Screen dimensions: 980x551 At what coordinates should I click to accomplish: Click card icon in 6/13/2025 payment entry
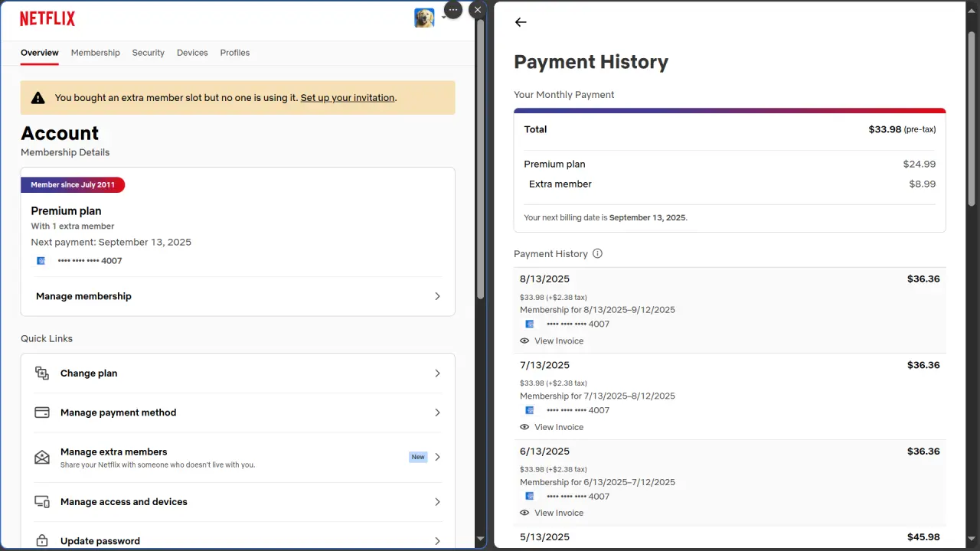530,497
